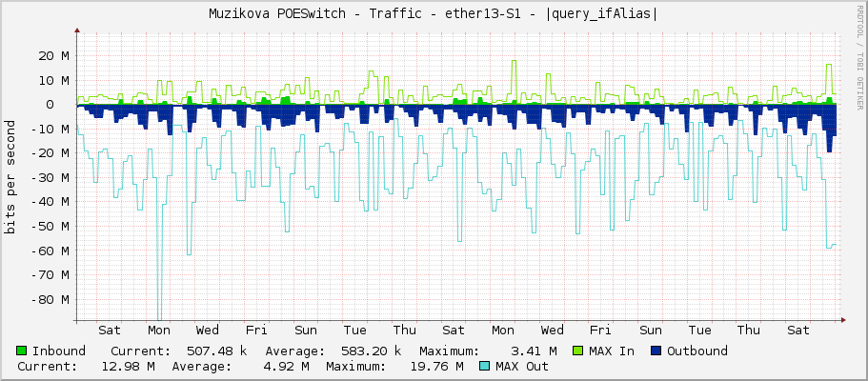This screenshot has height=381, width=868.
Task: Click the dark blue Outbound legend swatch
Action: point(656,351)
